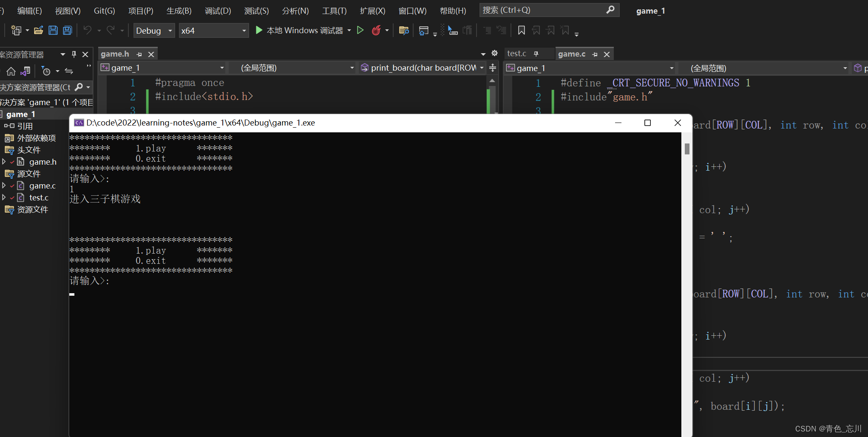Screen dimensions: 868x437
Task: Open the Debug configuration dropdown
Action: tap(154, 31)
